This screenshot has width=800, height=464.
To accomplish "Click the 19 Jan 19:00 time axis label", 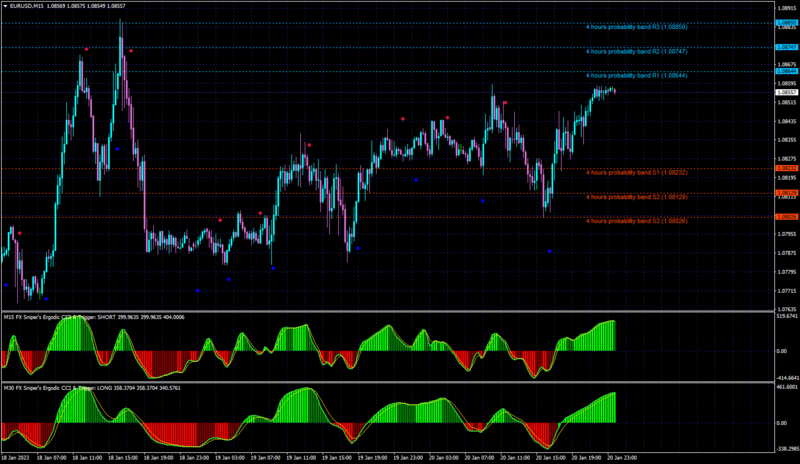I will pyautogui.click(x=372, y=458).
